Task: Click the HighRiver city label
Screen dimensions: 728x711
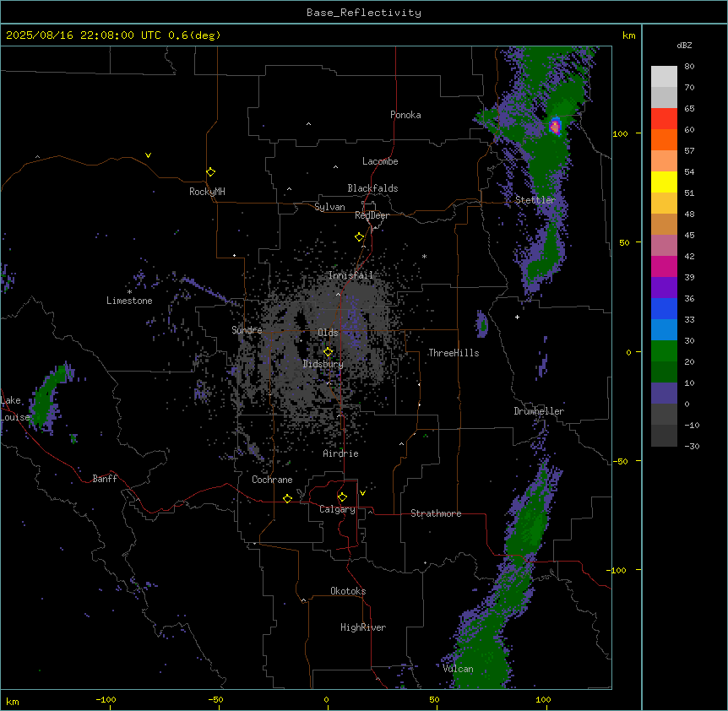Action: click(x=363, y=627)
